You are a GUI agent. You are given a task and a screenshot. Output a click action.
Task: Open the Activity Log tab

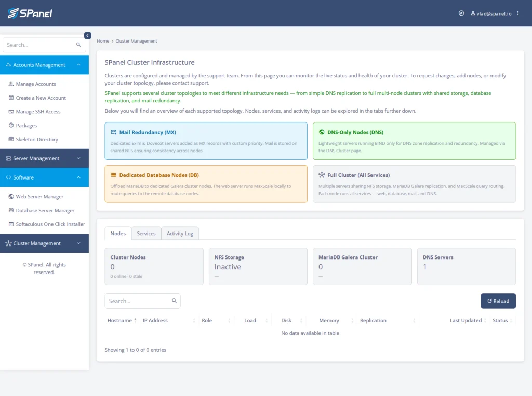point(180,233)
